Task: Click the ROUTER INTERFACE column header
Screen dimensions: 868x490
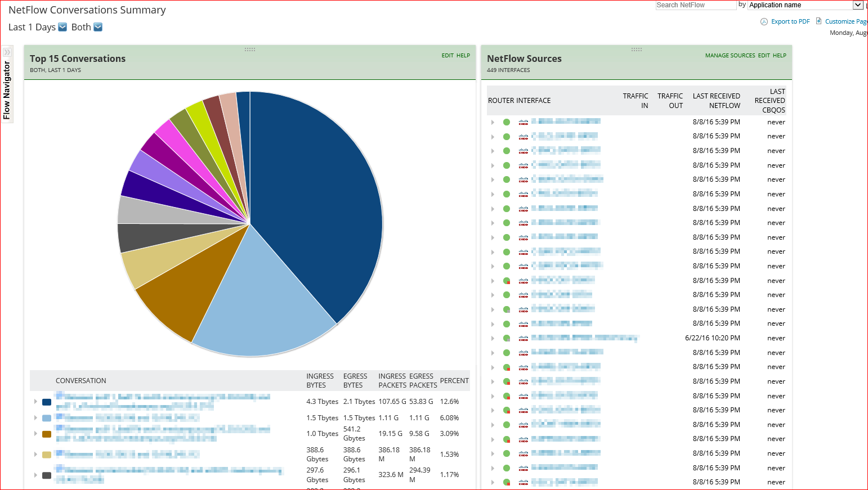Action: 520,101
